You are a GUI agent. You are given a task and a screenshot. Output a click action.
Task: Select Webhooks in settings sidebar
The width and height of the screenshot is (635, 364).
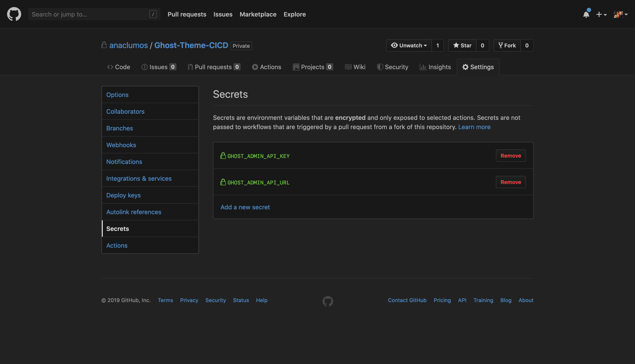coord(121,145)
